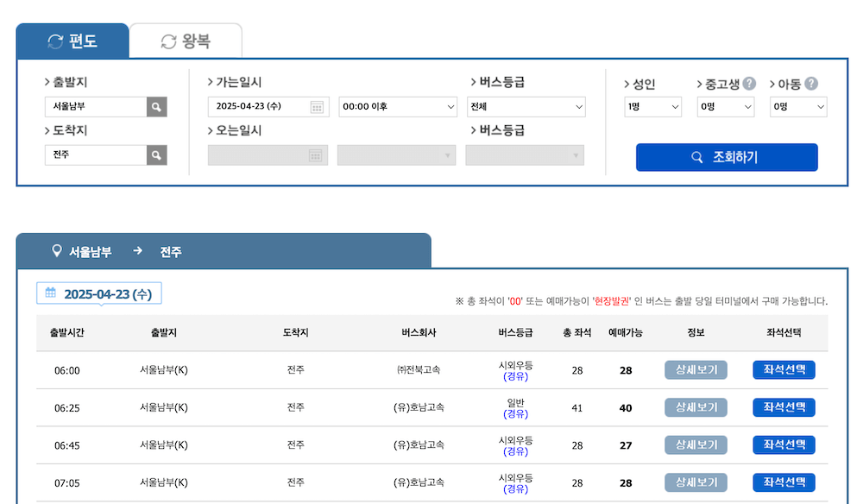The width and height of the screenshot is (863, 504).
Task: Click 상세보기 for the 06:45 bus
Action: [x=696, y=444]
